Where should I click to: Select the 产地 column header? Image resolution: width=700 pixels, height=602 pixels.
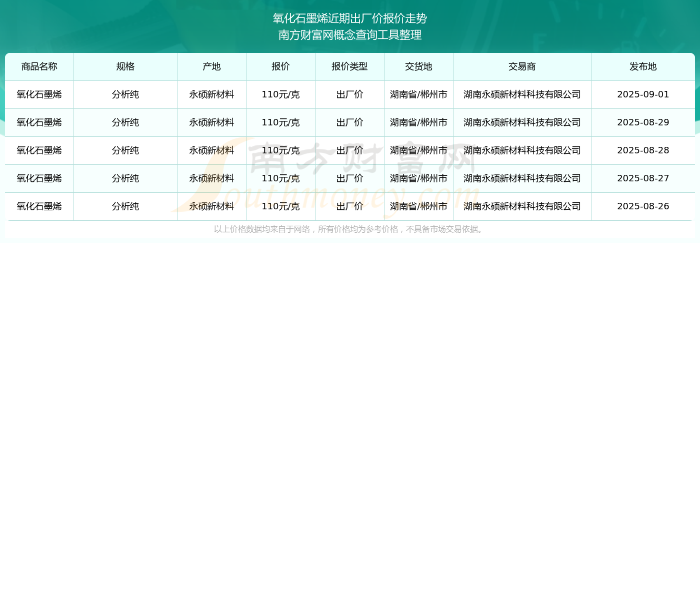tap(211, 66)
